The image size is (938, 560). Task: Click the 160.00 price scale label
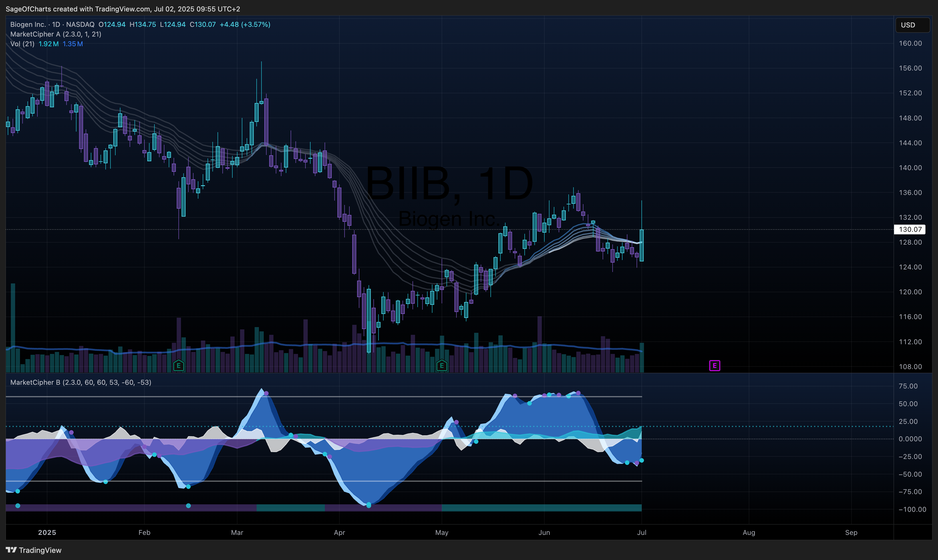click(910, 43)
